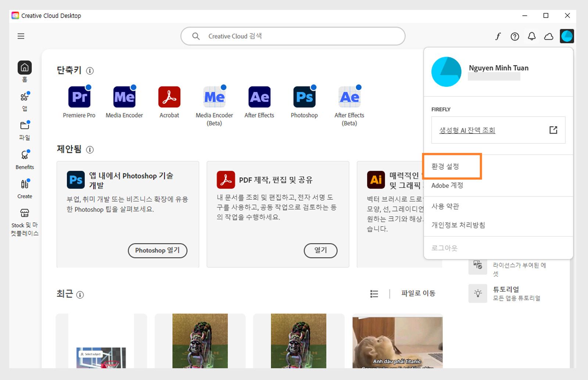The width and height of the screenshot is (588, 380).
Task: Launch Photoshop from the shortcuts row
Action: pos(304,97)
